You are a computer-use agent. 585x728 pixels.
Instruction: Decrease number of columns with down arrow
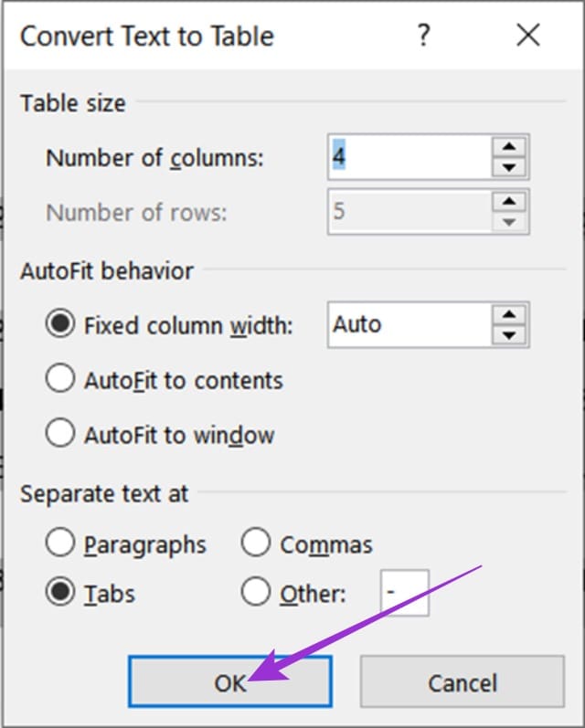[509, 167]
